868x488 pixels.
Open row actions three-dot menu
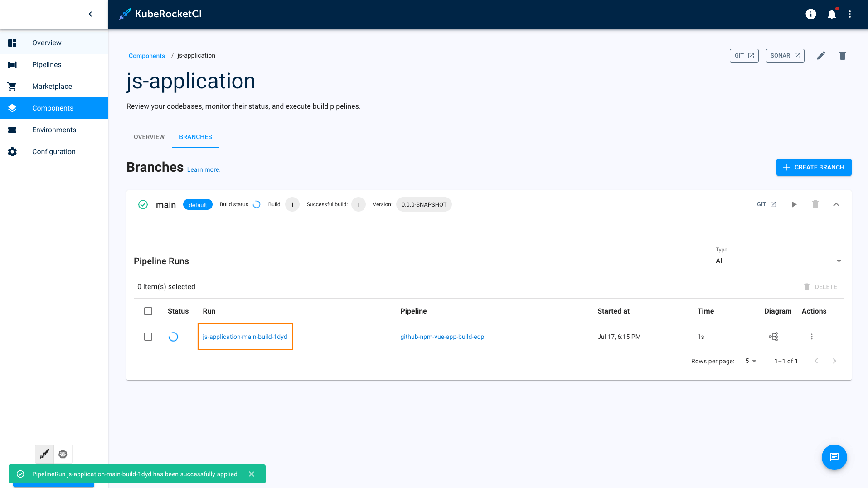811,337
